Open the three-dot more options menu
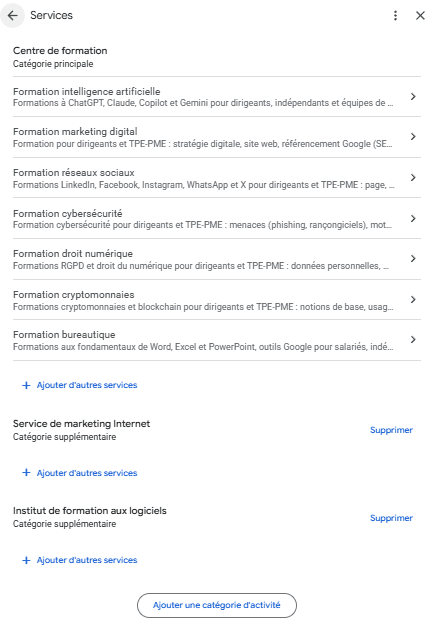Viewport: 432px width, 641px height. pos(395,16)
